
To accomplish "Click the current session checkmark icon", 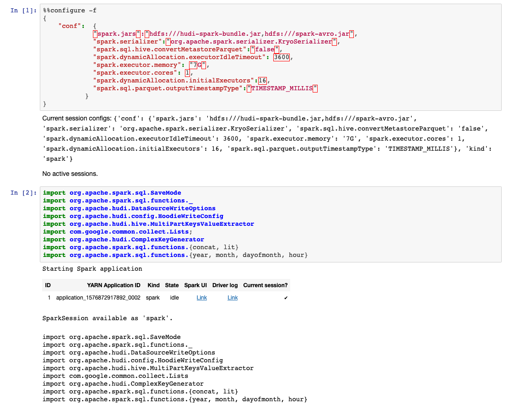I will tap(286, 298).
